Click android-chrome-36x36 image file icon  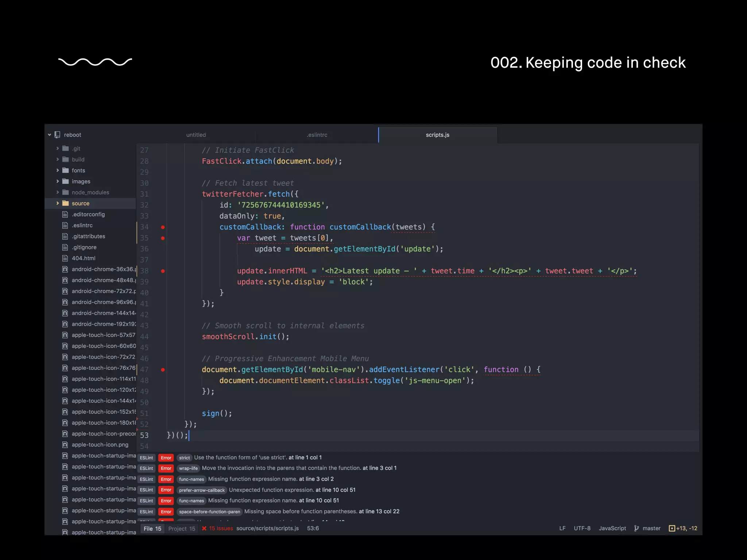pos(65,269)
